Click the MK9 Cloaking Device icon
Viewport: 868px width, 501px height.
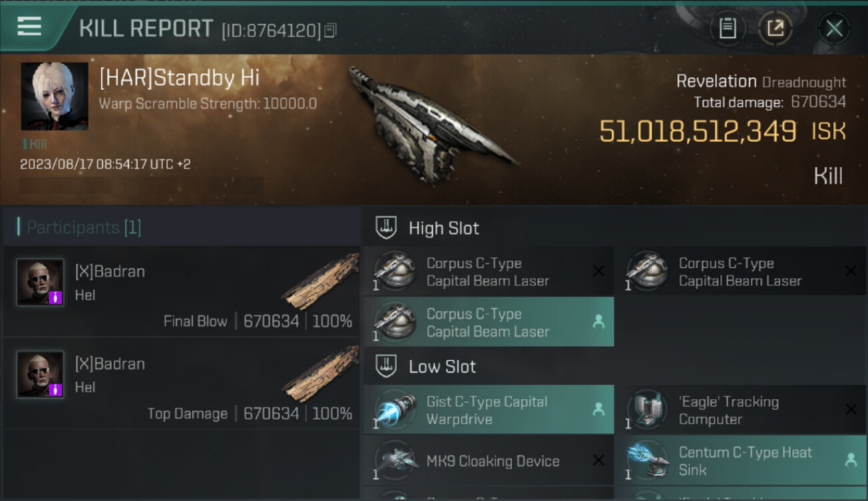pos(395,461)
